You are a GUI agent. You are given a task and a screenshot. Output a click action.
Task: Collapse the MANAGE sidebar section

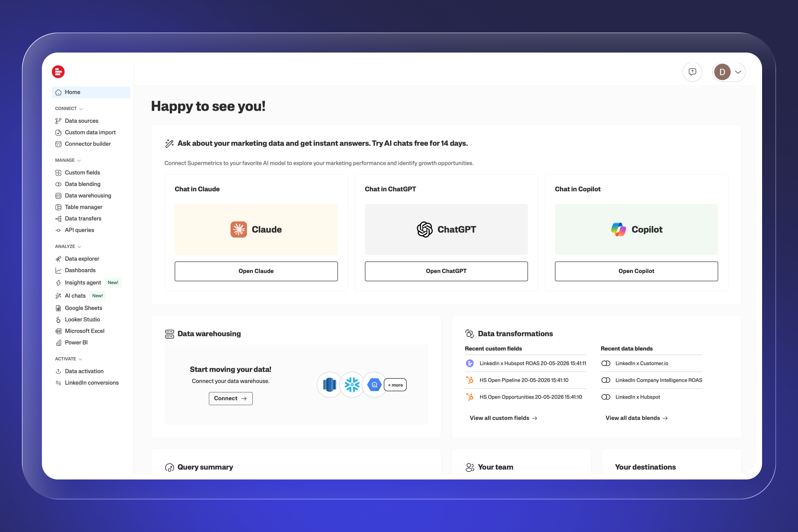pos(68,160)
